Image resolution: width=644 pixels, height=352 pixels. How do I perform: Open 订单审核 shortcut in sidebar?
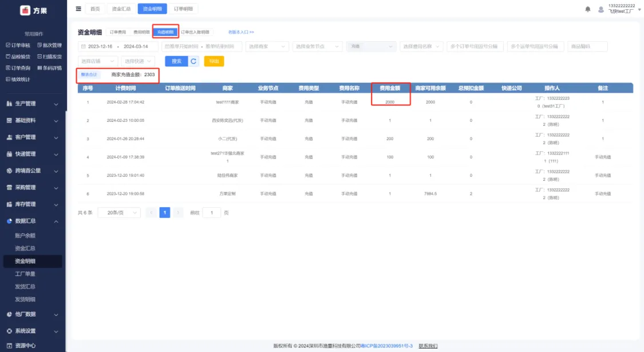tap(17, 45)
